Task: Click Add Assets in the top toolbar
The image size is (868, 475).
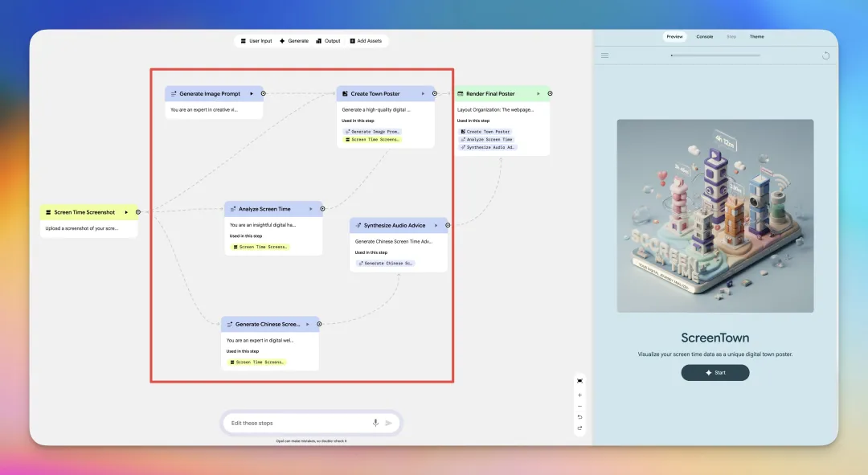Action: click(365, 41)
